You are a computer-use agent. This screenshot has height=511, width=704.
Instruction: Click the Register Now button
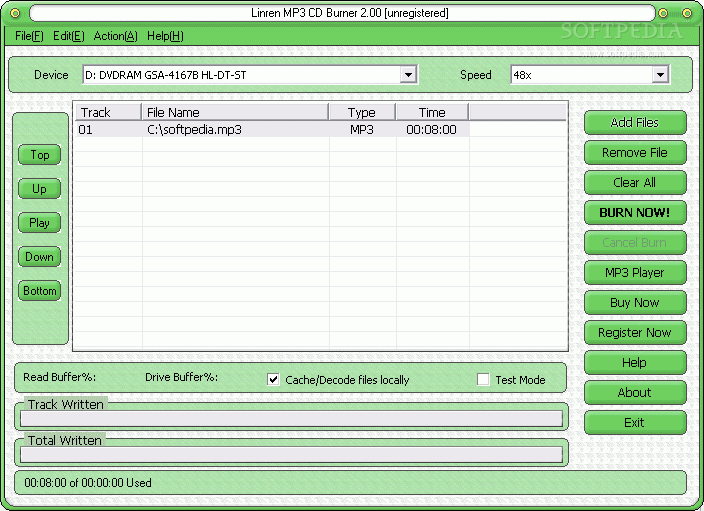click(x=635, y=333)
